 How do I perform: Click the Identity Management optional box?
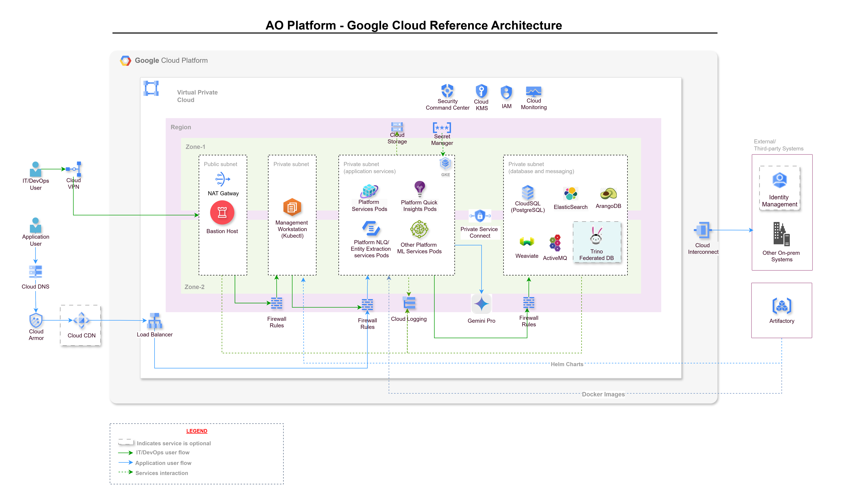click(x=779, y=188)
